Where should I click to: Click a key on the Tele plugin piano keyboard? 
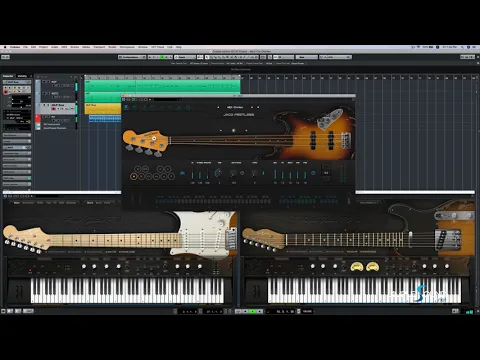click(x=364, y=291)
